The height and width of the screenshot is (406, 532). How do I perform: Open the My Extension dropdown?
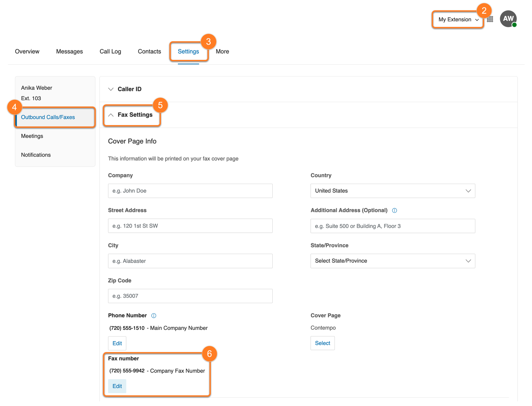(458, 20)
